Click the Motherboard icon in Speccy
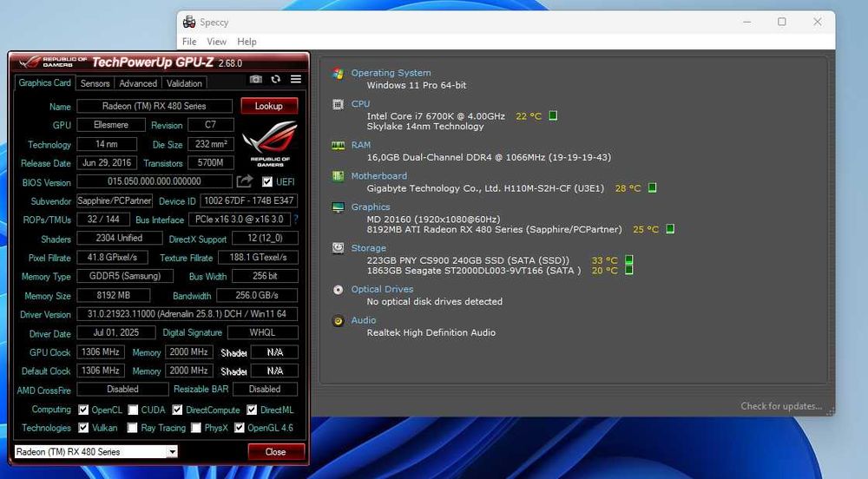This screenshot has width=868, height=479. [x=338, y=176]
